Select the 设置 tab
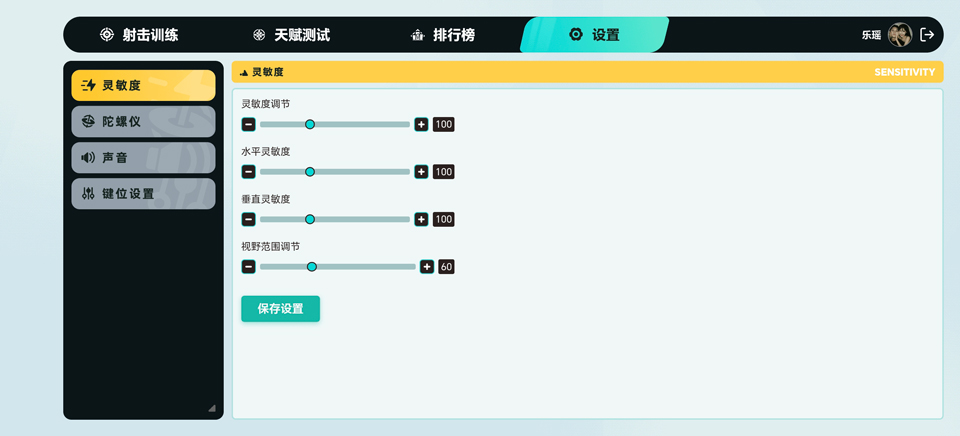960x436 pixels. coord(594,35)
